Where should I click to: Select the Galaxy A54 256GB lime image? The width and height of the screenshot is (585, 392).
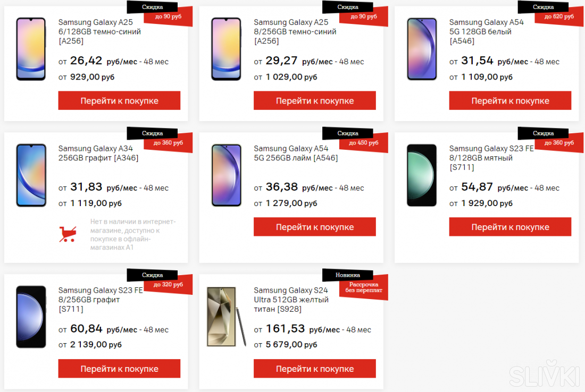click(x=227, y=175)
